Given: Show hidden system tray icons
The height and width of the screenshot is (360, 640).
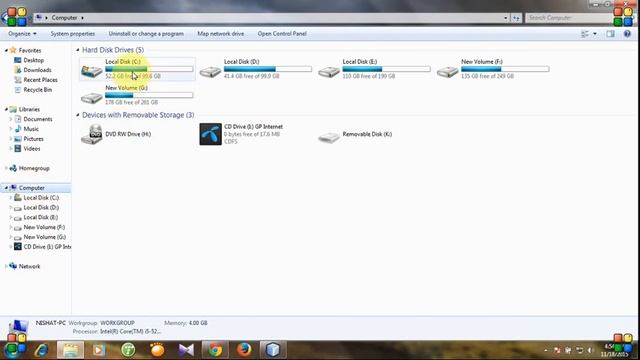Looking at the screenshot, I should pyautogui.click(x=546, y=350).
